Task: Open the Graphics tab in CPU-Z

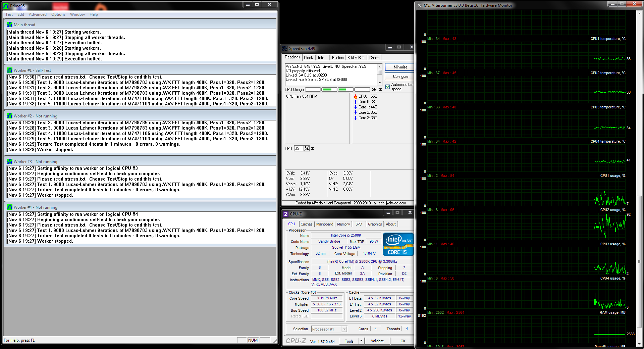Action: tap(375, 224)
